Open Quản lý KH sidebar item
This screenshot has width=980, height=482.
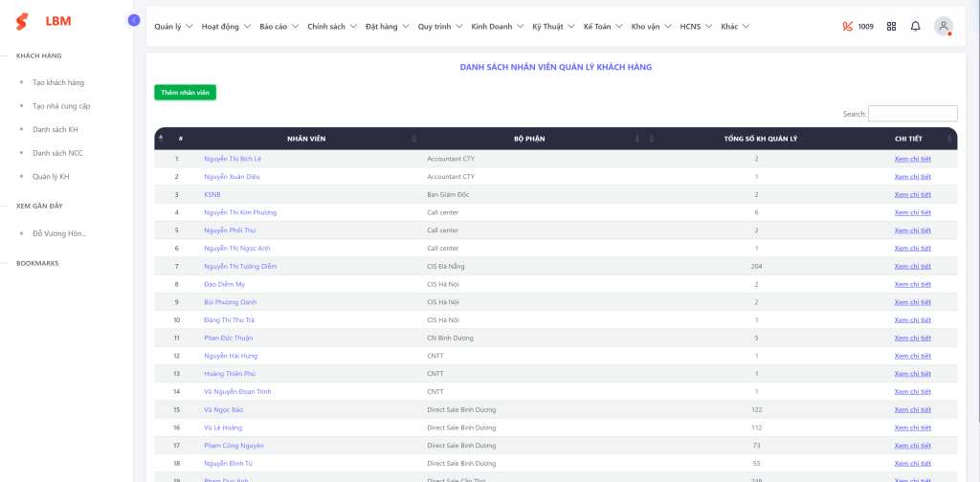pyautogui.click(x=51, y=177)
